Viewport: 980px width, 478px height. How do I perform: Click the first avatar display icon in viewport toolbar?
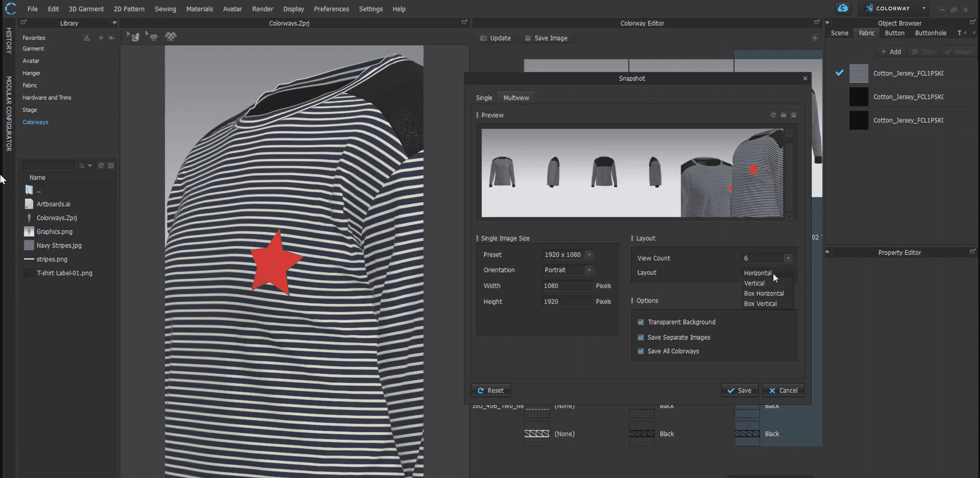coord(134,37)
